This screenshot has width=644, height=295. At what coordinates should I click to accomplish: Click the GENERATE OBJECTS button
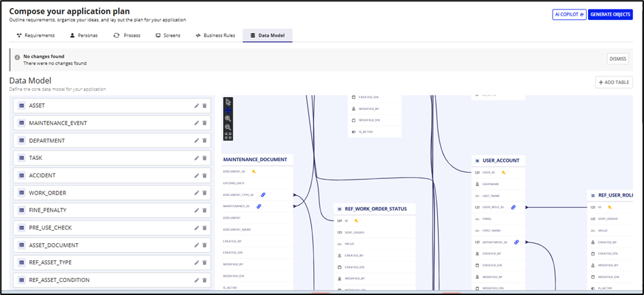coord(610,14)
